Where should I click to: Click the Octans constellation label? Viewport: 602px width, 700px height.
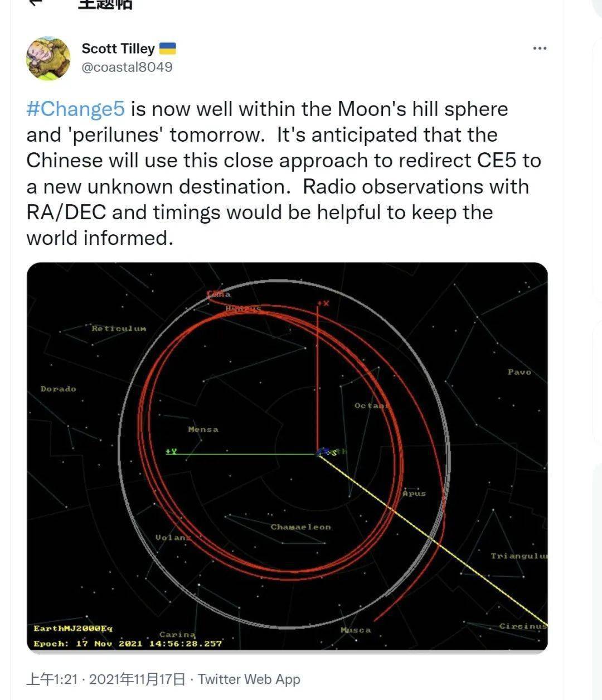point(371,405)
